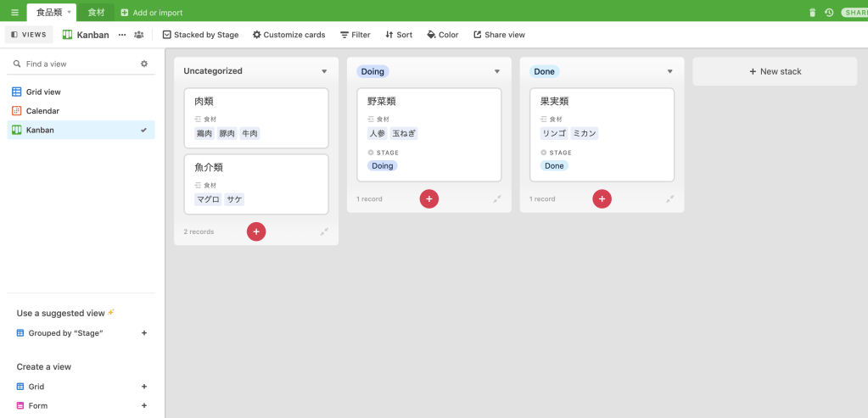This screenshot has width=868, height=418.
Task: Switch to the Calendar view
Action: pos(42,111)
